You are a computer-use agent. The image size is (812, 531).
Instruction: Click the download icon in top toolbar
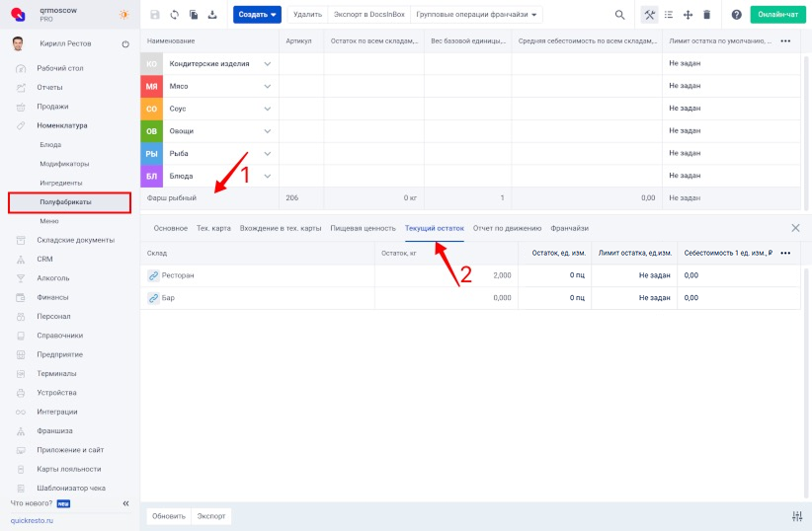coord(212,15)
